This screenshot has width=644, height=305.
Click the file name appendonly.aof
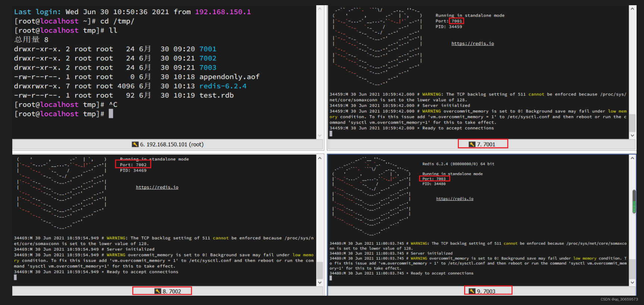point(229,77)
